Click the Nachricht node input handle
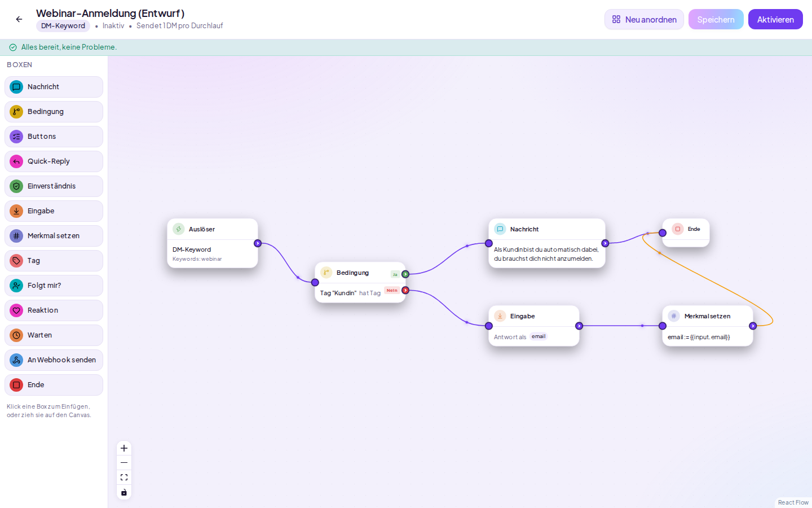This screenshot has width=812, height=508. coord(489,243)
